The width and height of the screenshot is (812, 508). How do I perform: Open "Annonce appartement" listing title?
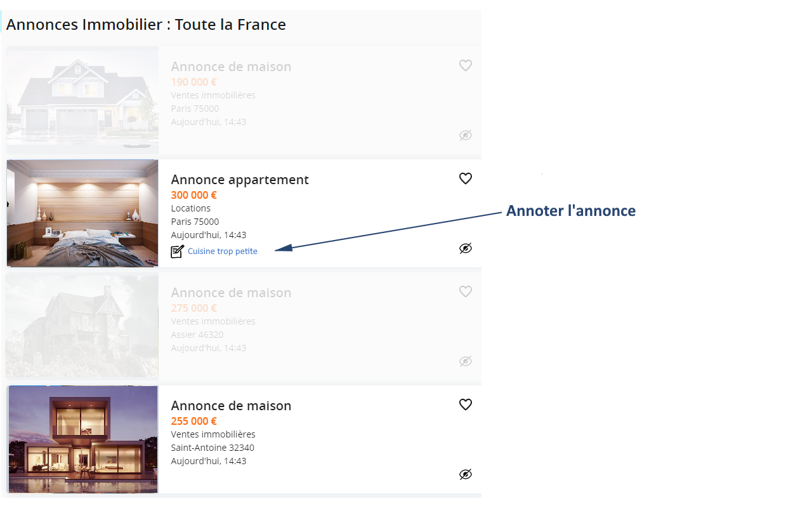[x=240, y=180]
